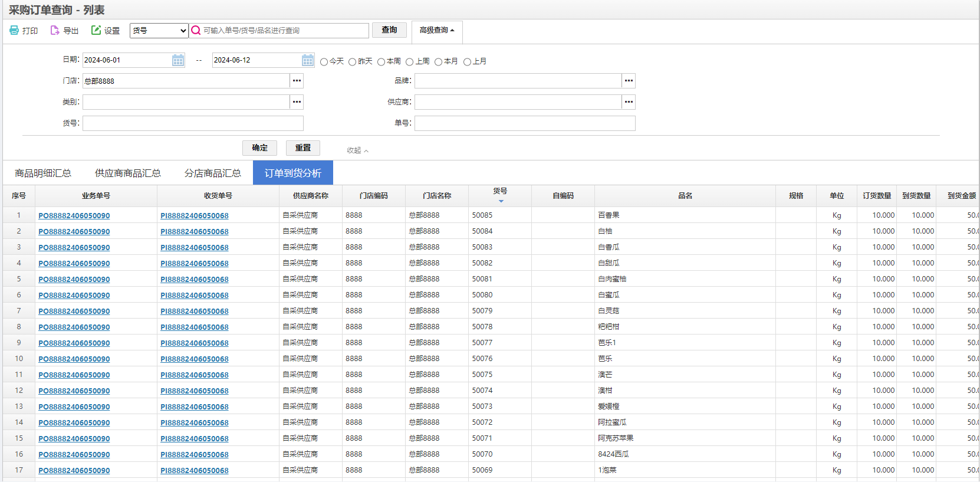The height and width of the screenshot is (482, 980).
Task: Collapse the 高级查询 advanced query panel
Action: click(437, 30)
